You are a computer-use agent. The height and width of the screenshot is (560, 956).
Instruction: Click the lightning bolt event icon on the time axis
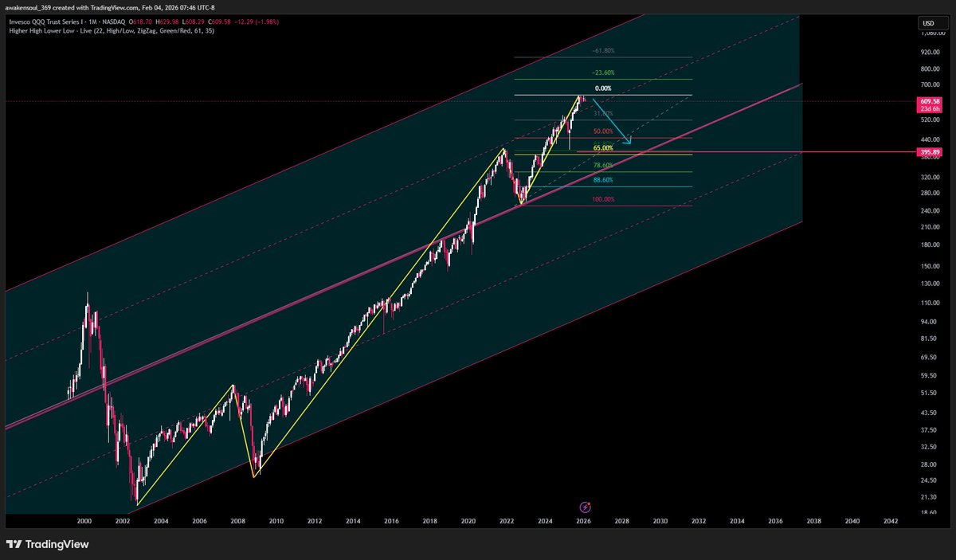[x=586, y=507]
